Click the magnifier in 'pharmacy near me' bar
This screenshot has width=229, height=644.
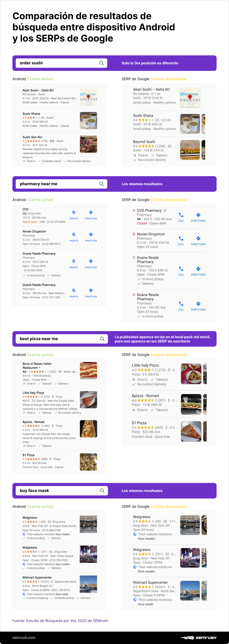pyautogui.click(x=101, y=184)
